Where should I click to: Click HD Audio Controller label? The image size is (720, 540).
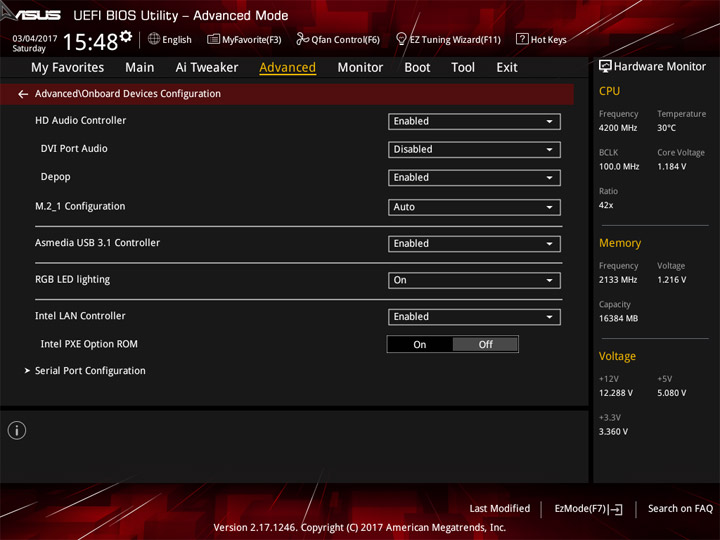pos(80,120)
